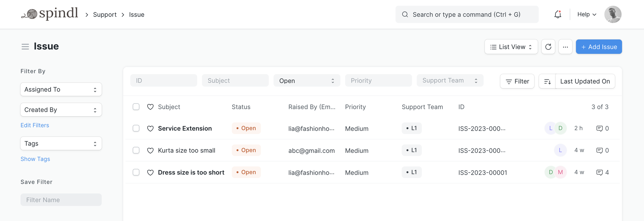
Task: Click the Filter Name input field
Action: point(61,200)
